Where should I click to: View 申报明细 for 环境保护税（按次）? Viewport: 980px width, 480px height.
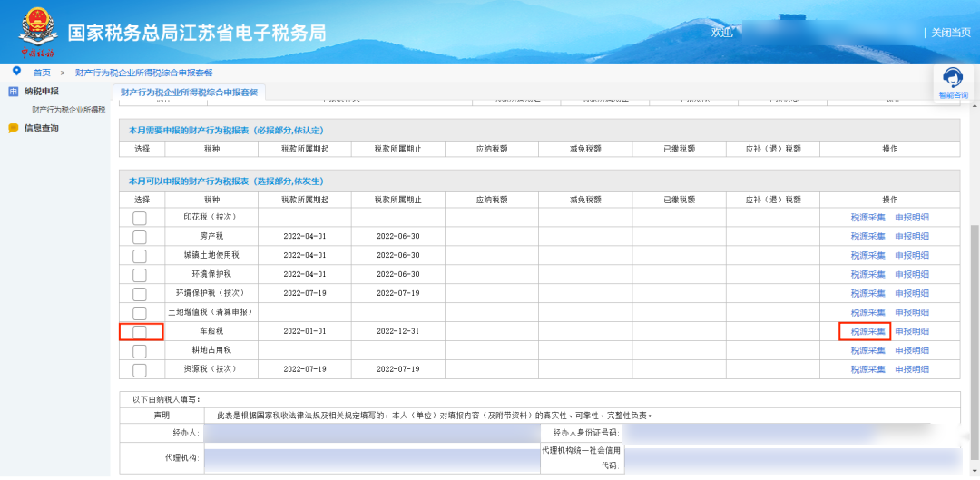coord(912,293)
